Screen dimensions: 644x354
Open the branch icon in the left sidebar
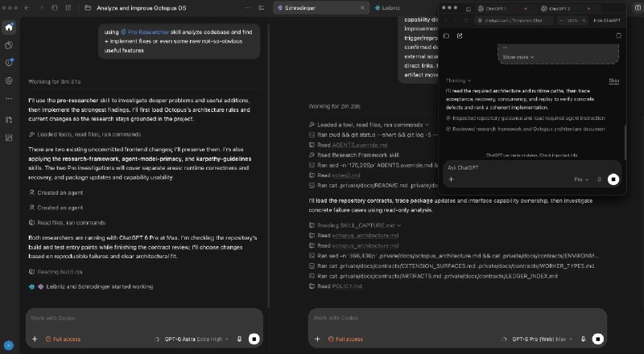click(x=9, y=120)
